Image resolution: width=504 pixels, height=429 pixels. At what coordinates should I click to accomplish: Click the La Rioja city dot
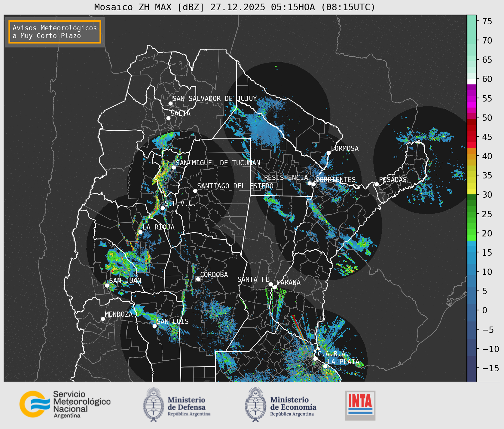(140, 232)
